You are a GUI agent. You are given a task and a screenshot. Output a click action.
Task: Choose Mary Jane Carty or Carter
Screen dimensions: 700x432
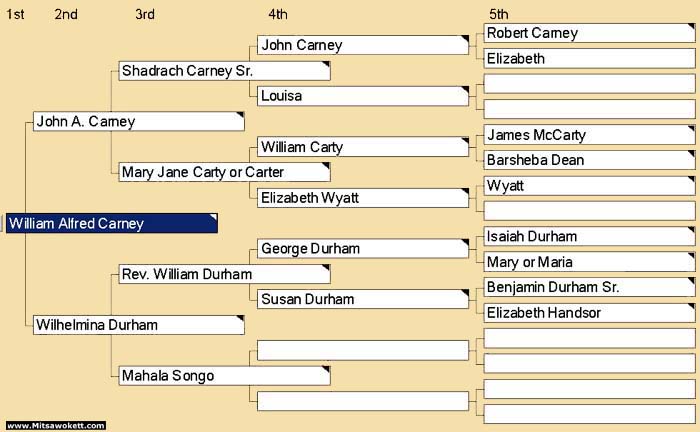point(225,172)
